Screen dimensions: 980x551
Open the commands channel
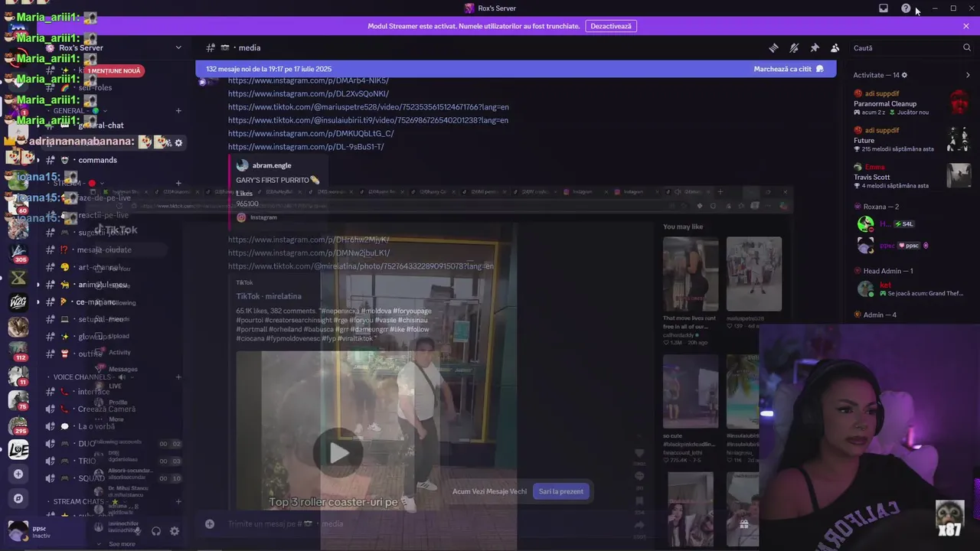pyautogui.click(x=113, y=160)
